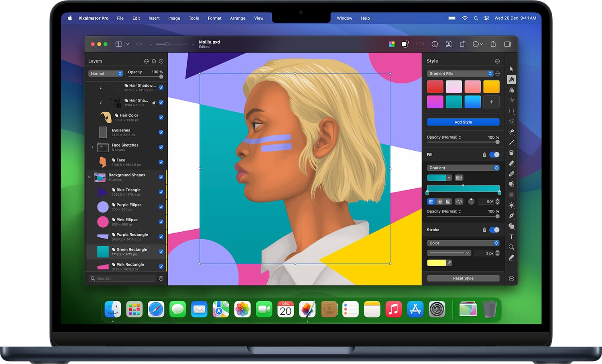602x364 pixels.
Task: Uncheck the Background Shapes group visibility
Action: (161, 177)
